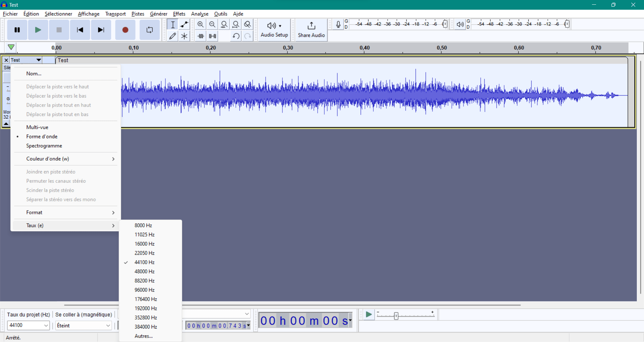644x342 pixels.
Task: Click the Play-at-Speed green button
Action: coord(369,315)
